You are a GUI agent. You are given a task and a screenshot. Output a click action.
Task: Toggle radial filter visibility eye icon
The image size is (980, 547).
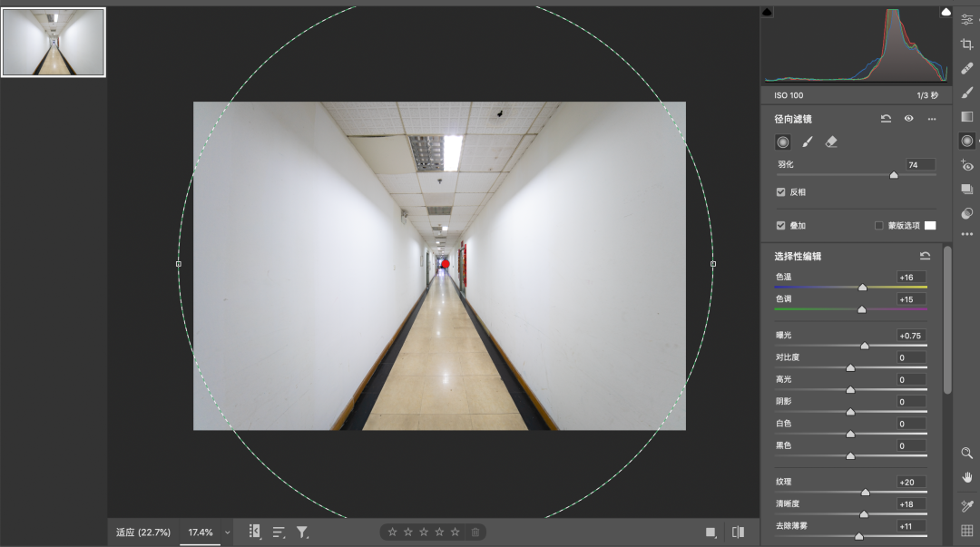pos(908,119)
